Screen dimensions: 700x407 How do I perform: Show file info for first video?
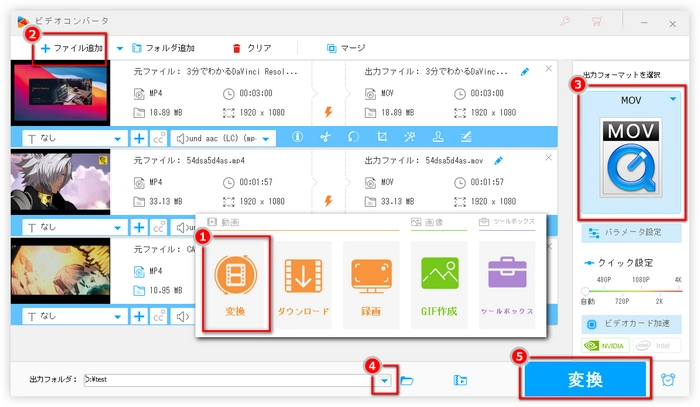pos(296,137)
